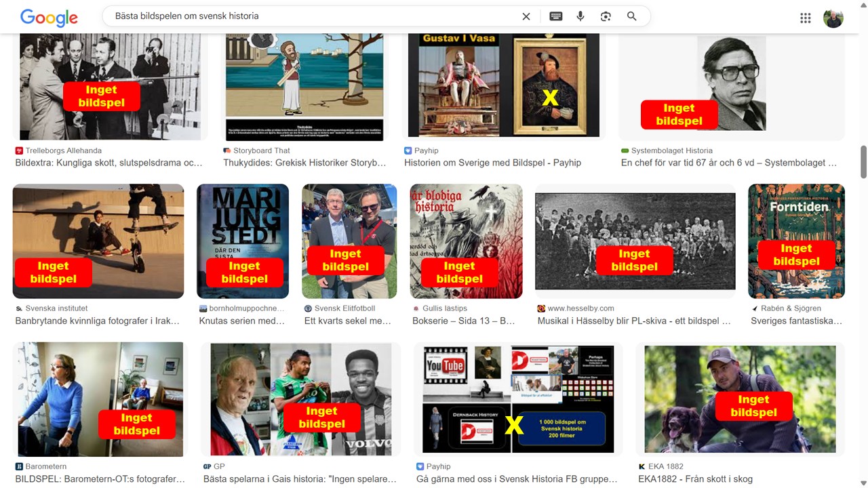Open the Gustav I Vasa image thumbnail
This screenshot has height=488, width=868.
tap(504, 87)
